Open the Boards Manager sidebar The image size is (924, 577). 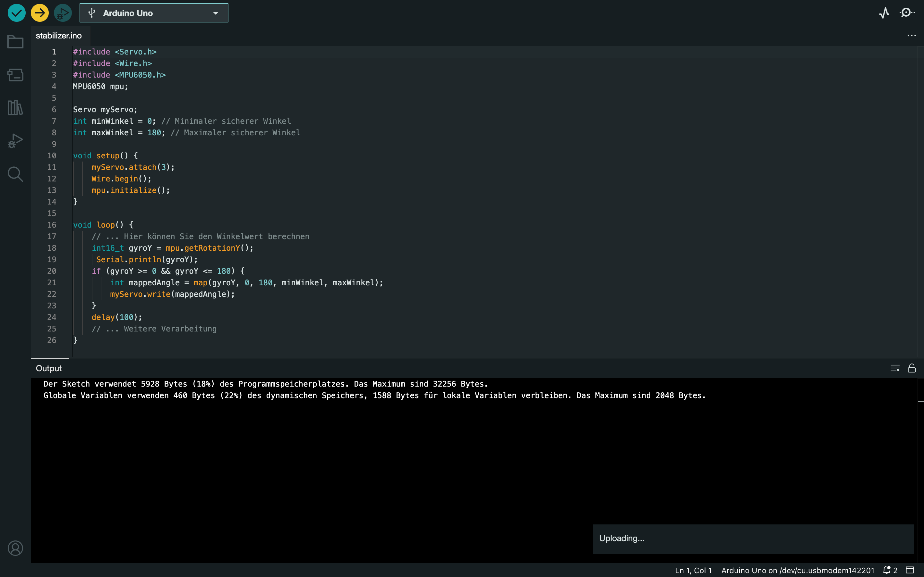[x=15, y=75]
